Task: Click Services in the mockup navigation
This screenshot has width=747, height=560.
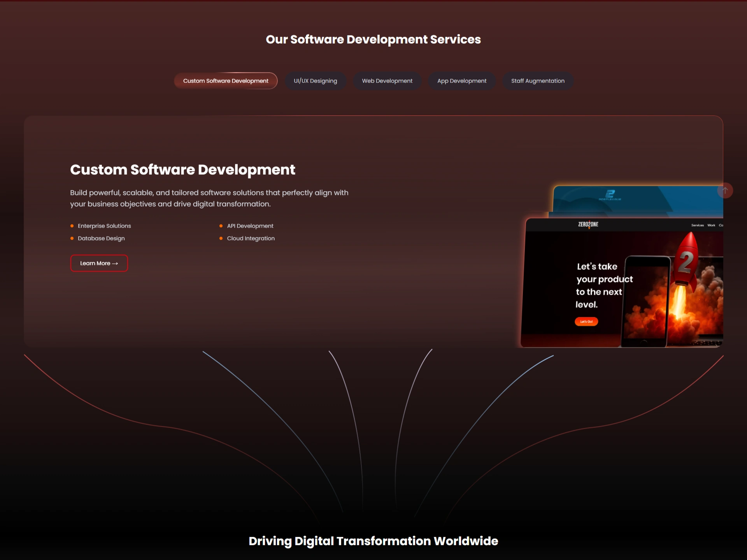Action: (x=697, y=225)
